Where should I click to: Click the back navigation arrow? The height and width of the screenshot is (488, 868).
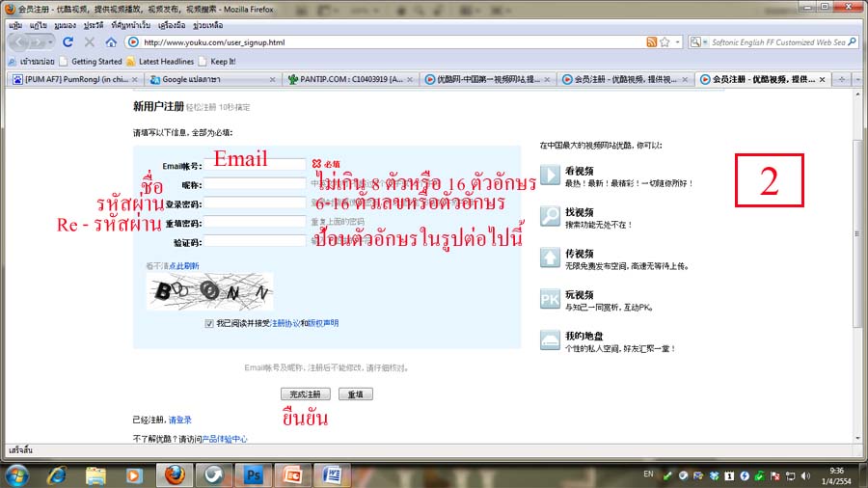19,42
